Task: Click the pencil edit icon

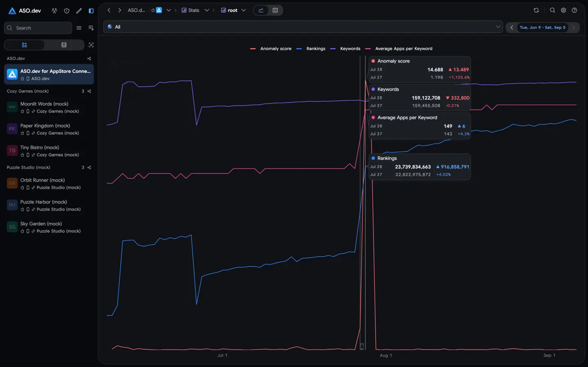Action: (79, 11)
